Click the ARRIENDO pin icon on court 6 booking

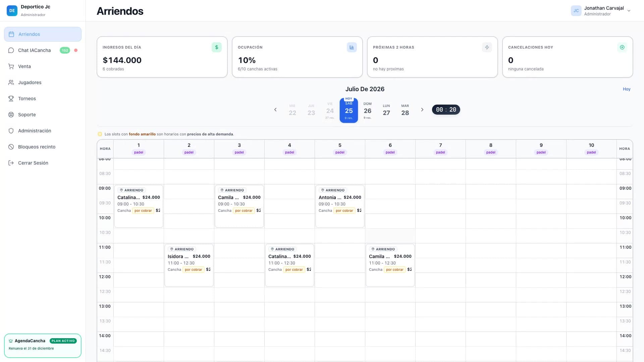pyautogui.click(x=373, y=249)
